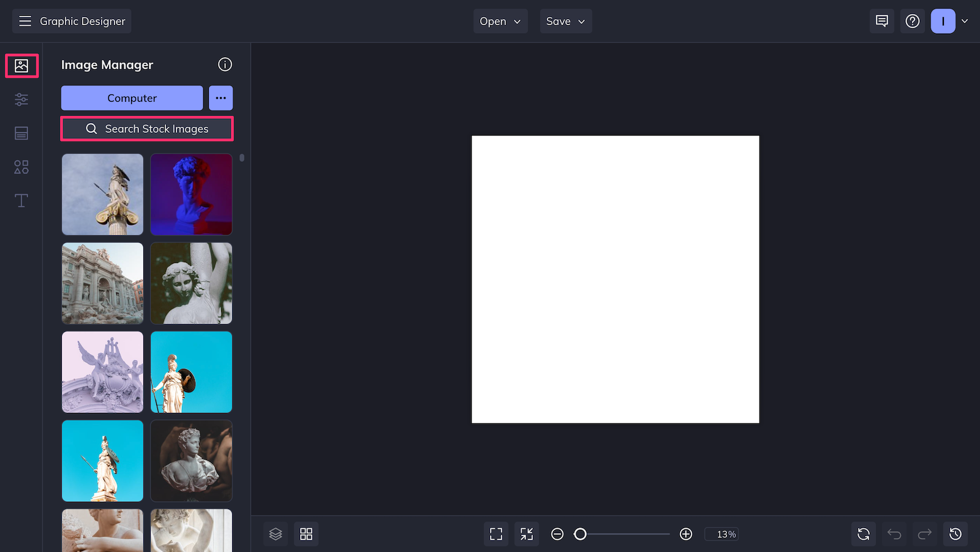This screenshot has width=980, height=552.
Task: Adjust the zoom level slider
Action: pyautogui.click(x=580, y=534)
